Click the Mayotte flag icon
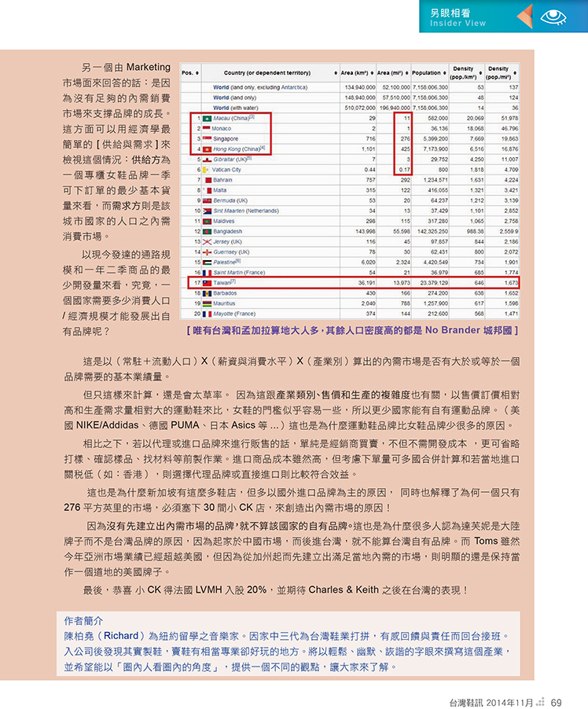588x709 pixels. (x=208, y=314)
